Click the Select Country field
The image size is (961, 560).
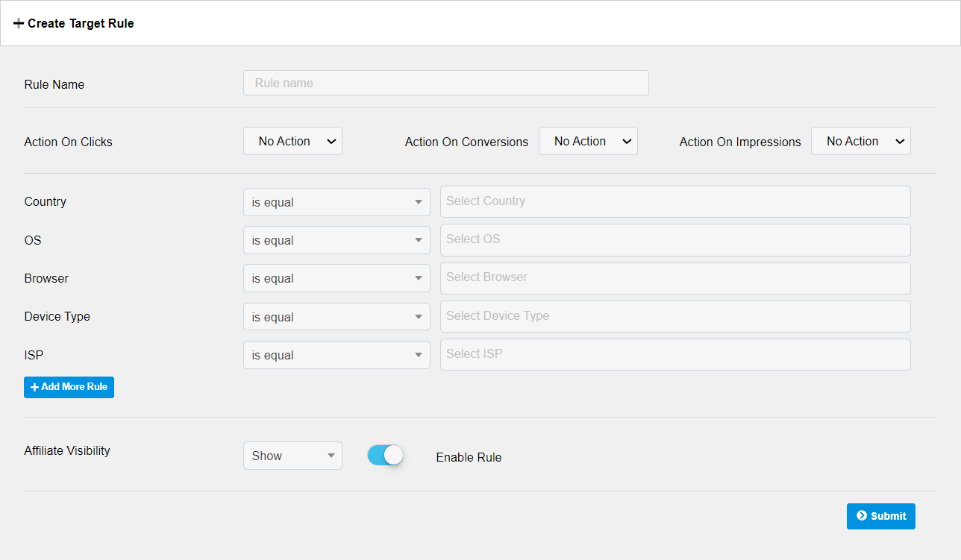[675, 201]
